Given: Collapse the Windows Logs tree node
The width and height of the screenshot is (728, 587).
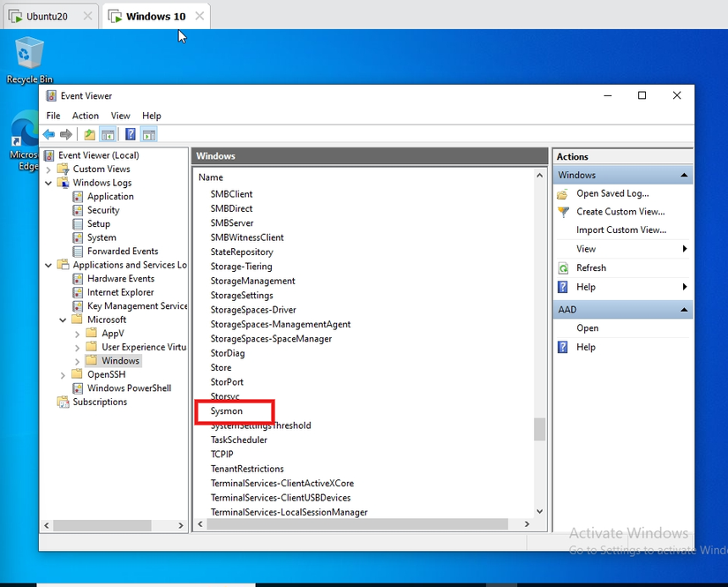Looking at the screenshot, I should point(49,183).
